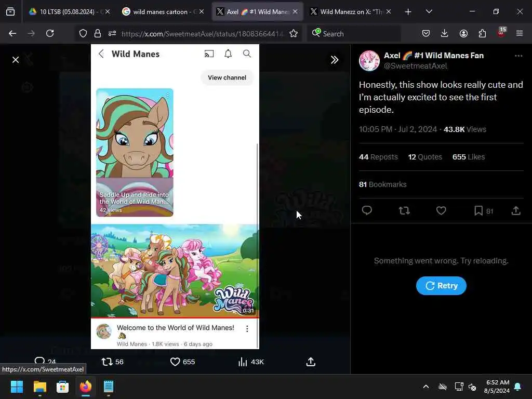This screenshot has width=532, height=399.
Task: Open the Firefox application menu
Action: 520,33
